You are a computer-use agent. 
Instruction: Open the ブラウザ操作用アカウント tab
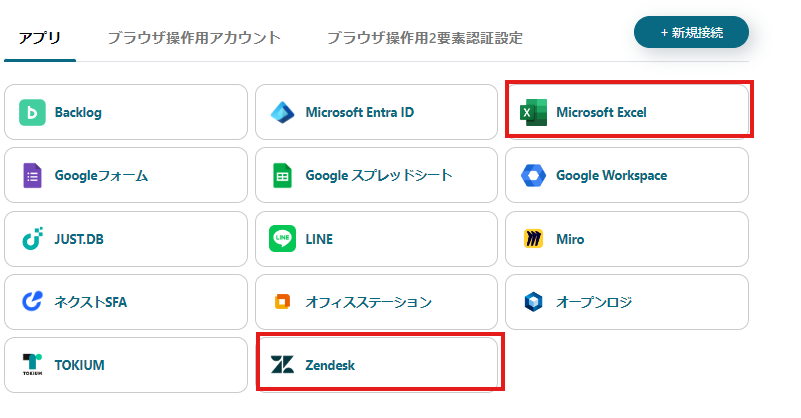click(194, 38)
